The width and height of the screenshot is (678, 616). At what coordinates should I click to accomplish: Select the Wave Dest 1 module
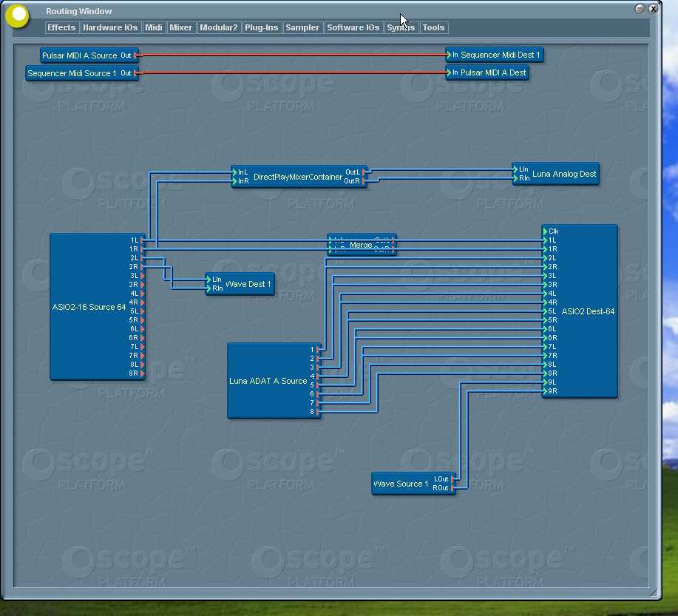[240, 284]
